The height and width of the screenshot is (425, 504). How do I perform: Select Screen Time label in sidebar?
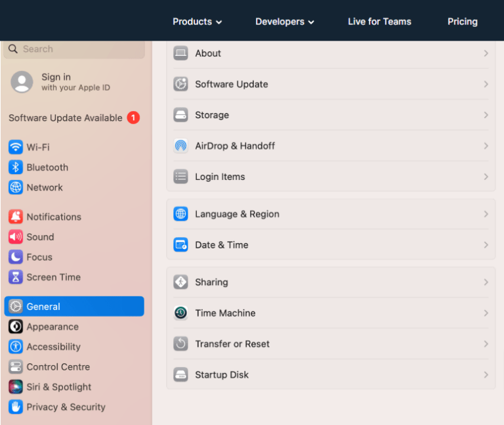coord(54,277)
